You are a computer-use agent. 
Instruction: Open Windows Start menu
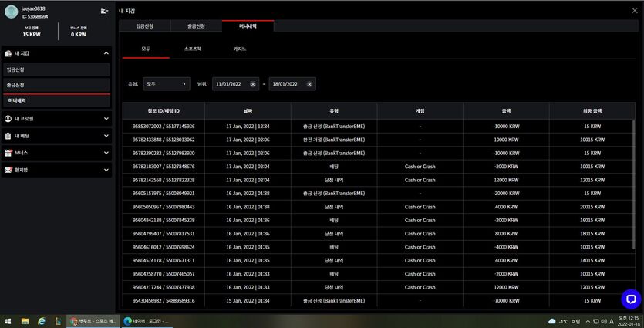pos(8,321)
